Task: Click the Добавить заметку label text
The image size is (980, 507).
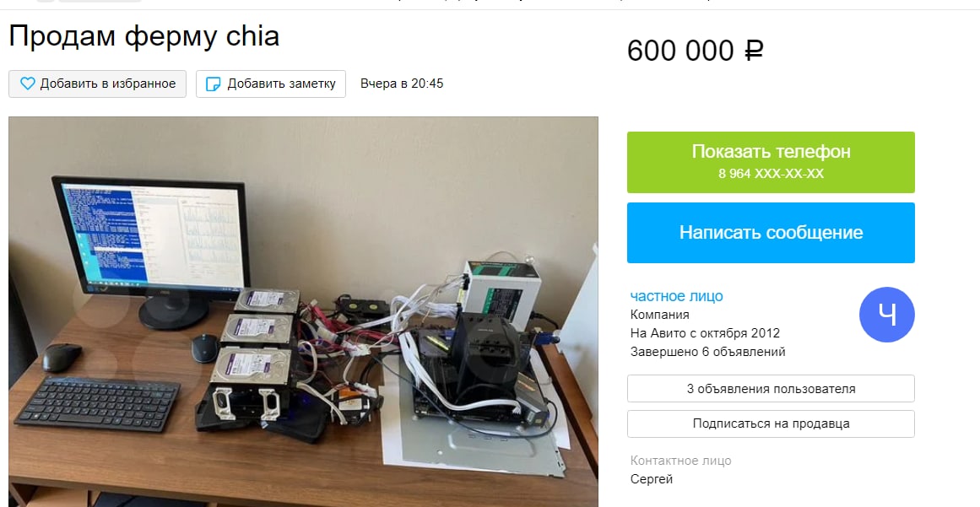Action: 281,84
